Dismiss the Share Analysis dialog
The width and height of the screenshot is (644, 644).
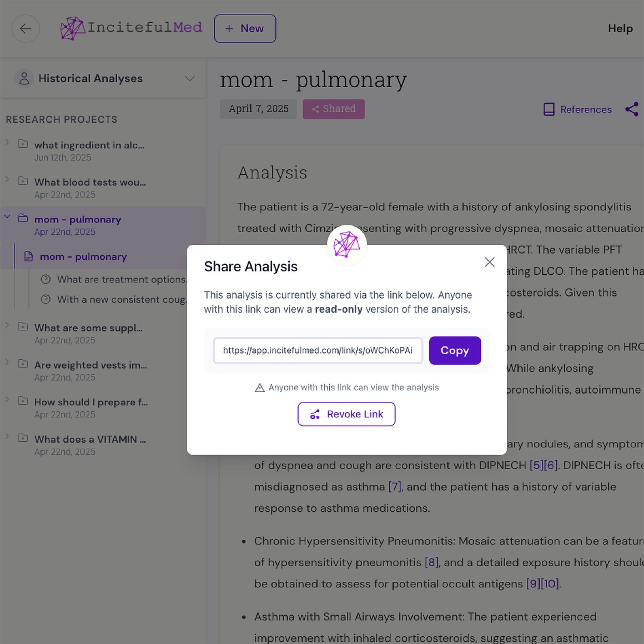click(489, 262)
